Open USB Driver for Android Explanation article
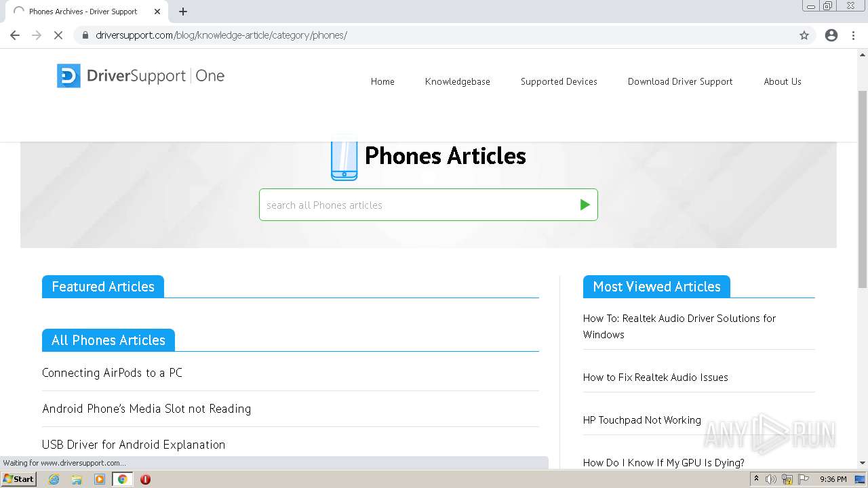 click(x=134, y=445)
